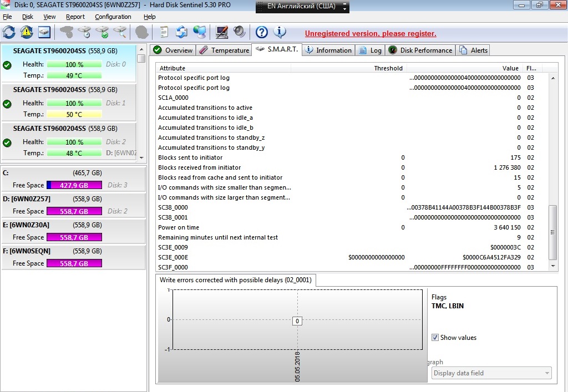Toggle the Show values checkbox
The image size is (568, 392).
[435, 337]
